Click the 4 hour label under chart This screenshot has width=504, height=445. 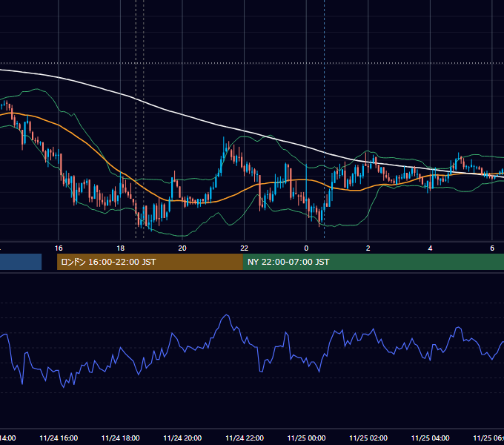[x=430, y=248]
